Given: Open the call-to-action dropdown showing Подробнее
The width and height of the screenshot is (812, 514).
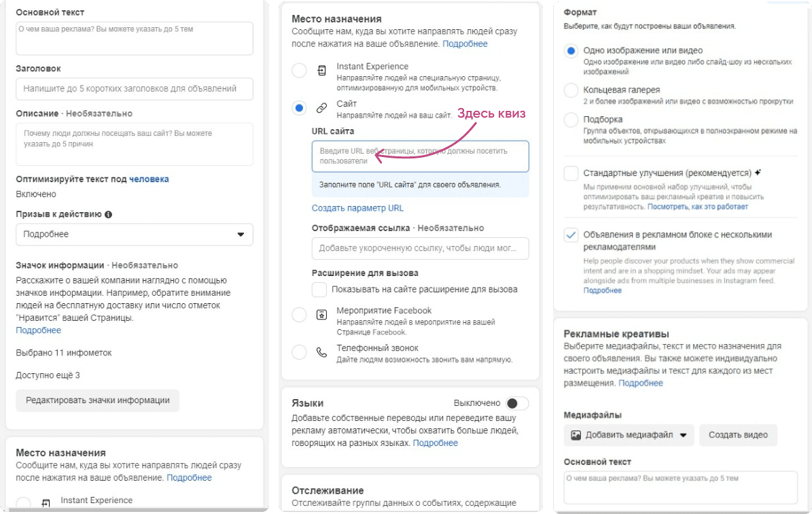Looking at the screenshot, I should pyautogui.click(x=134, y=235).
